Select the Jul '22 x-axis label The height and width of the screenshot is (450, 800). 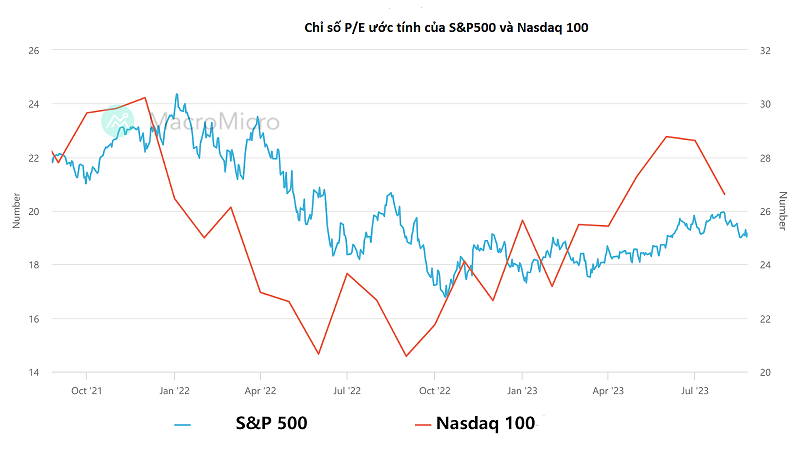pyautogui.click(x=347, y=389)
